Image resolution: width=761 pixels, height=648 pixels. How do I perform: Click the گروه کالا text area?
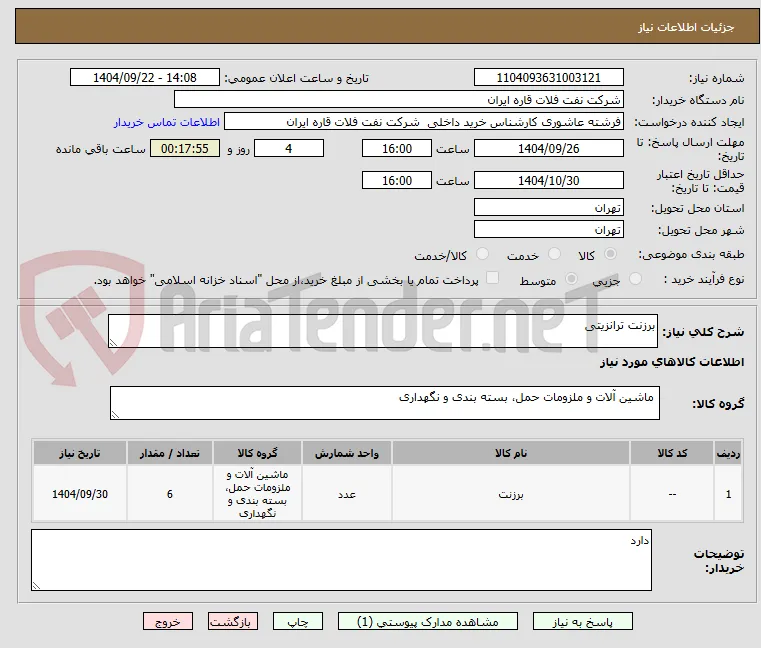(385, 403)
